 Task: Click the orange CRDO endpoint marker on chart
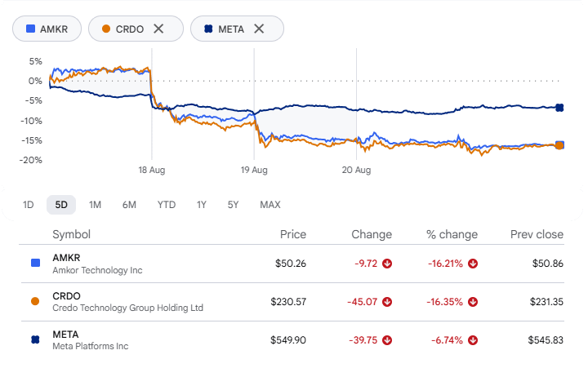click(559, 145)
